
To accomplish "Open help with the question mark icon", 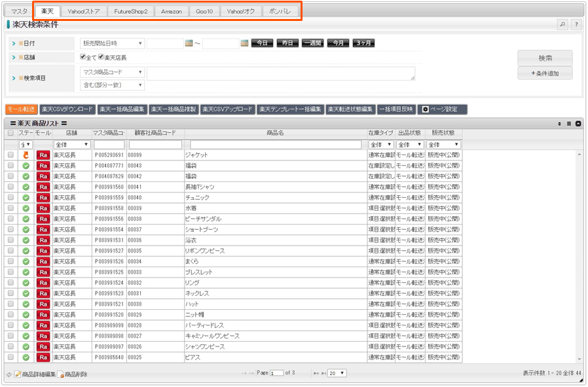I will click(x=576, y=25).
